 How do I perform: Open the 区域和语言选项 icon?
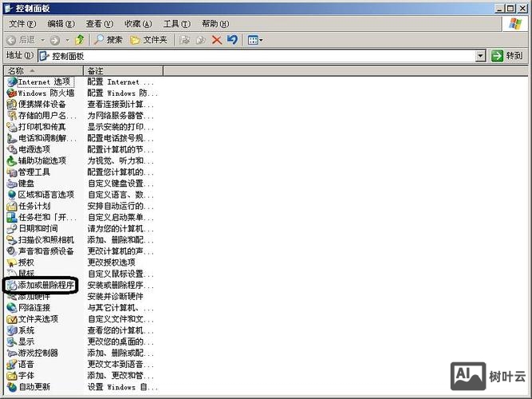click(12, 195)
